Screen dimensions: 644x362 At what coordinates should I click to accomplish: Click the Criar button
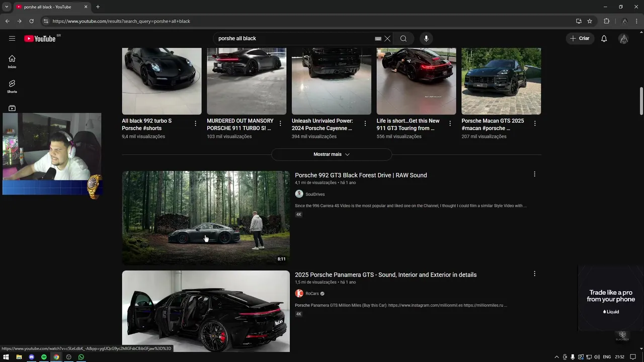tap(580, 38)
